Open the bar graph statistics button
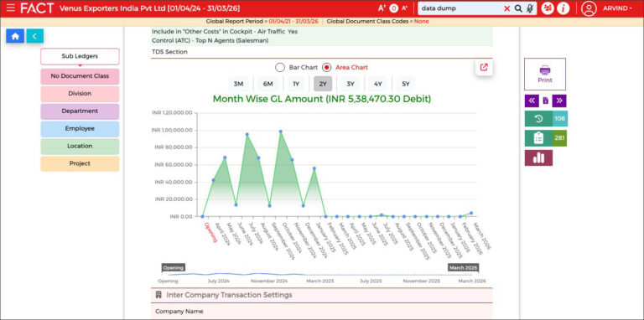644x320 pixels. point(538,158)
